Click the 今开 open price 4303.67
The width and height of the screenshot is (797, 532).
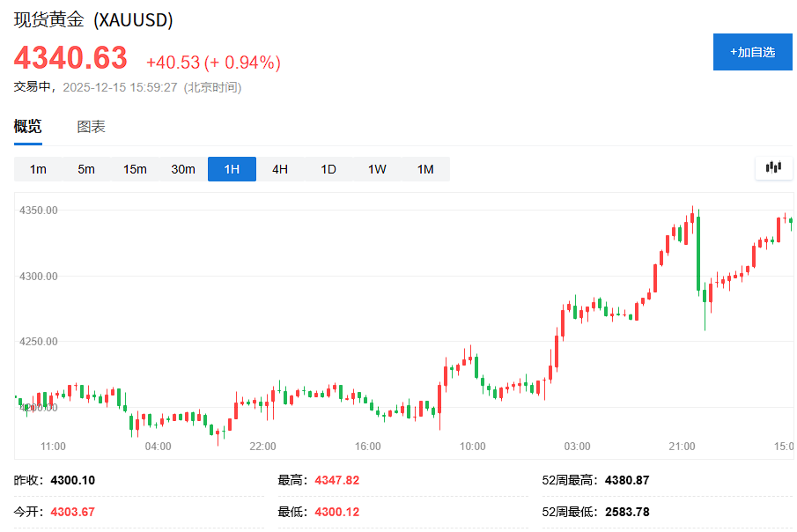[74, 511]
